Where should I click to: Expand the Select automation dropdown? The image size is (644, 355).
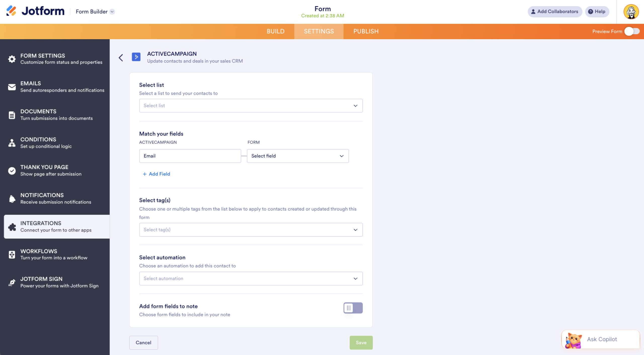[x=251, y=278]
